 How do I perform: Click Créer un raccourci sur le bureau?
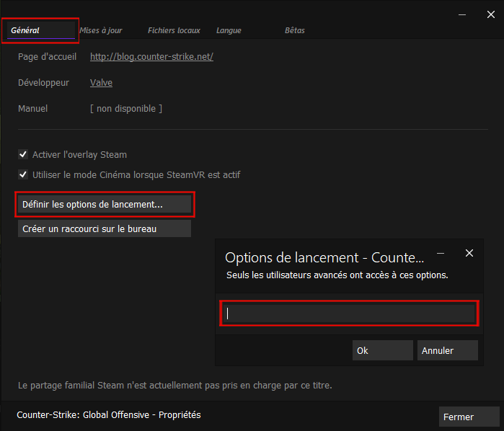pos(105,229)
